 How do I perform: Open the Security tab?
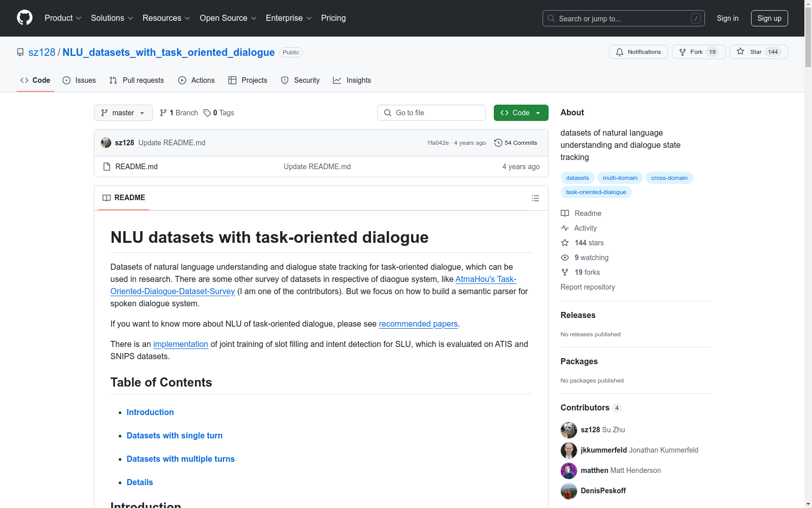pos(300,80)
